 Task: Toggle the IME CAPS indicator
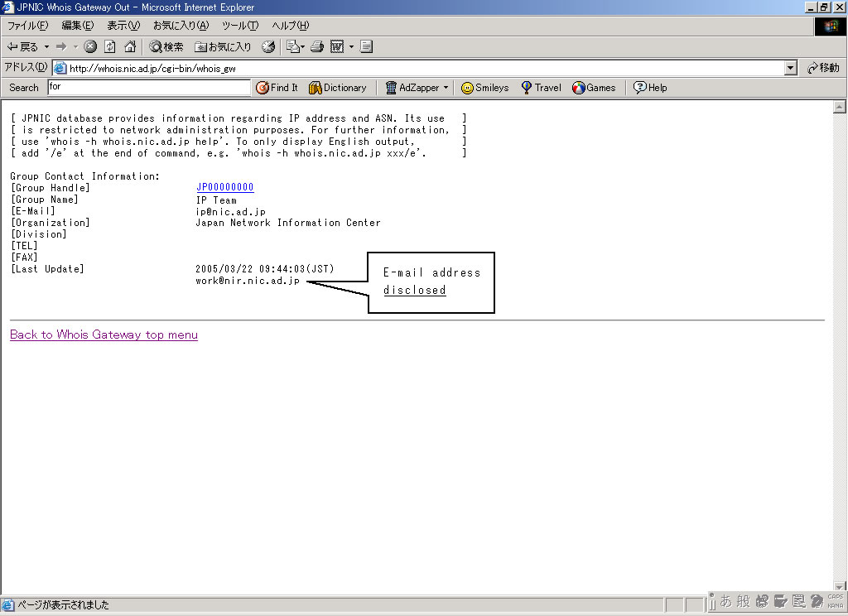point(836,597)
